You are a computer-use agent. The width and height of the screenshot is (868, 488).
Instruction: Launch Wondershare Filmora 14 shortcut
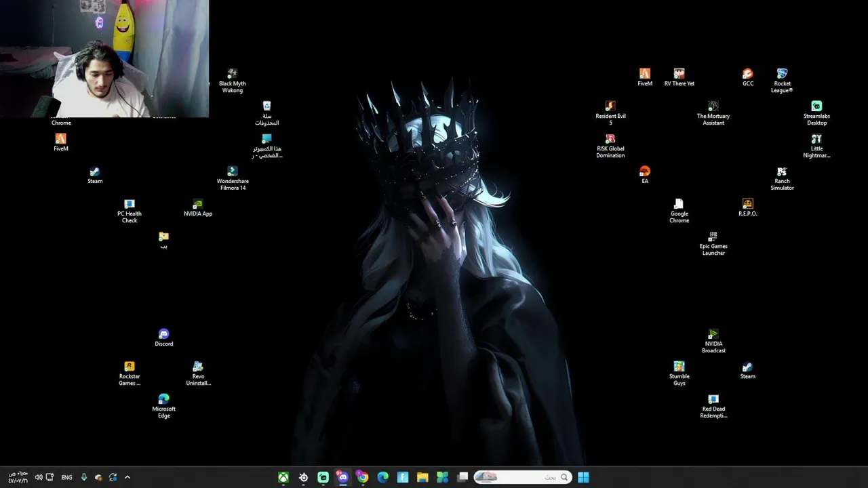(233, 178)
